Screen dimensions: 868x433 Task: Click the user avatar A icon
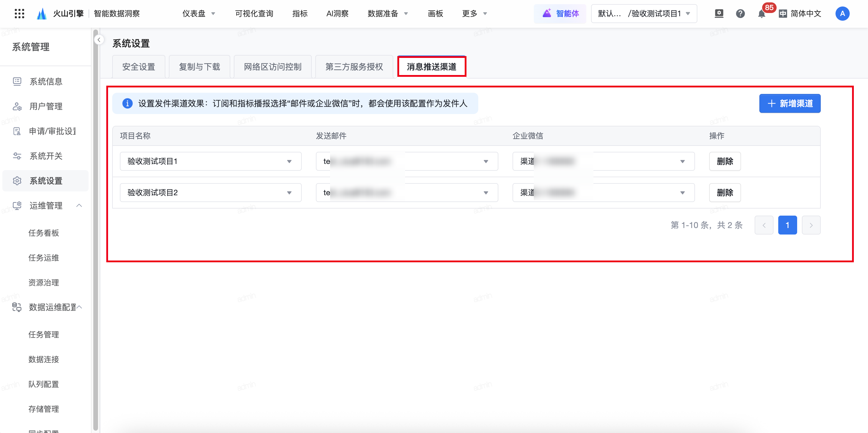click(x=842, y=14)
